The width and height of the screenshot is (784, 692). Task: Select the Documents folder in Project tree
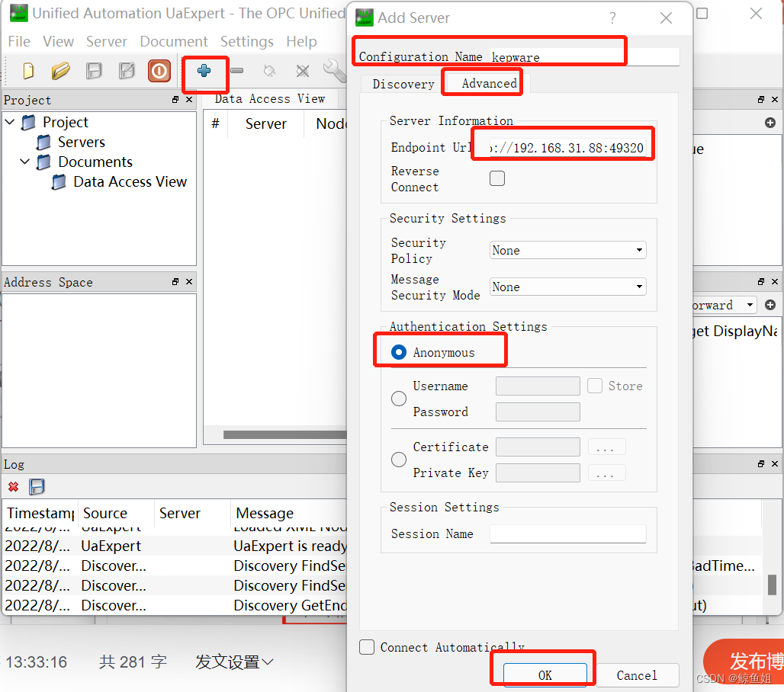click(x=95, y=162)
